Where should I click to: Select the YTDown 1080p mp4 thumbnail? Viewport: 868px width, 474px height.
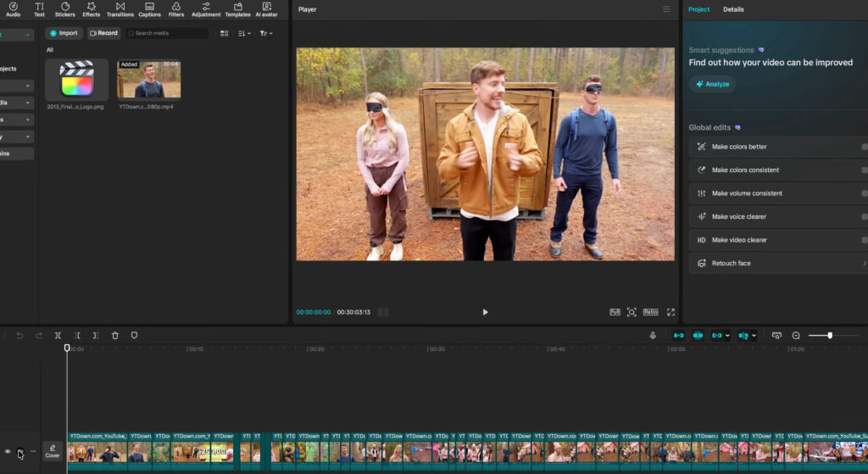(x=148, y=79)
